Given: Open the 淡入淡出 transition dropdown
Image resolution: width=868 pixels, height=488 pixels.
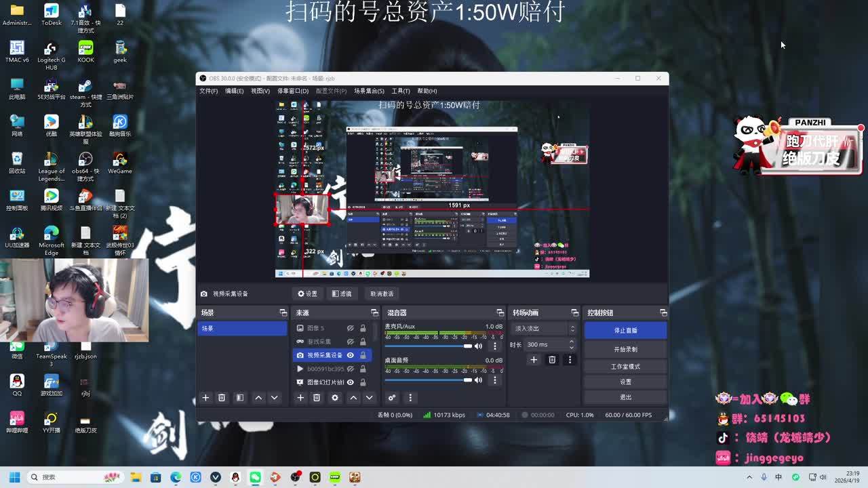Looking at the screenshot, I should [545, 329].
